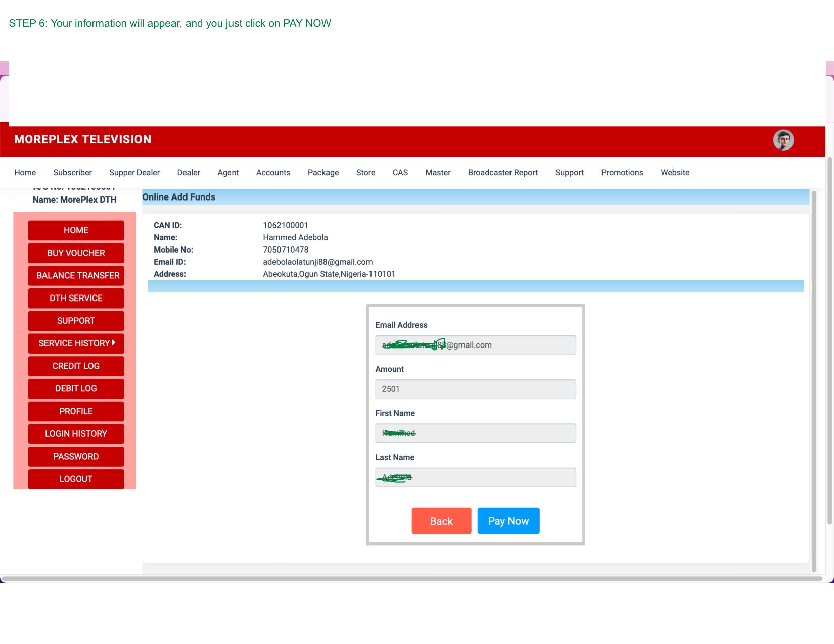This screenshot has width=834, height=644.
Task: Click the MOREPLEX TELEVISION header title
Action: click(82, 139)
